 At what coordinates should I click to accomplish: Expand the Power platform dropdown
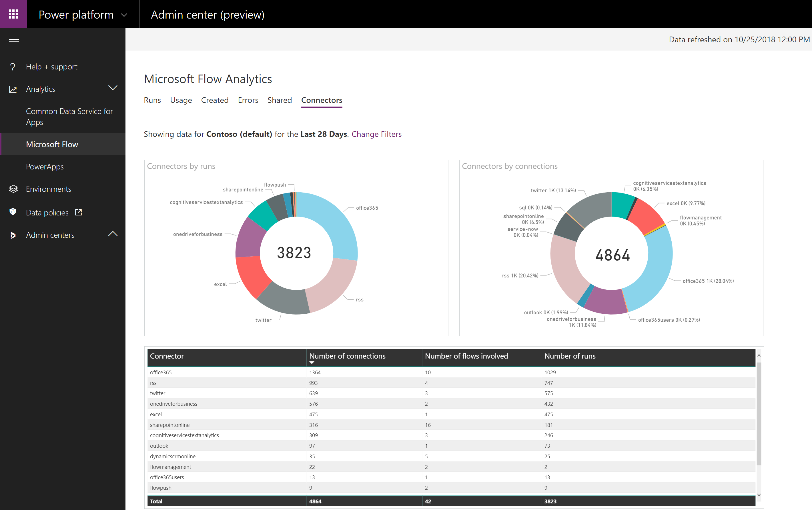coord(124,15)
